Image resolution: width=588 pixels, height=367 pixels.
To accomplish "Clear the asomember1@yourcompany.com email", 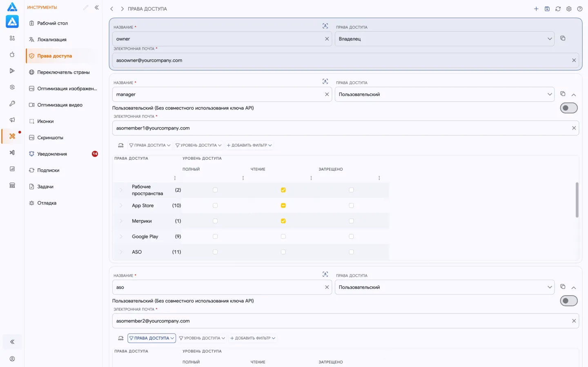I will coord(574,128).
